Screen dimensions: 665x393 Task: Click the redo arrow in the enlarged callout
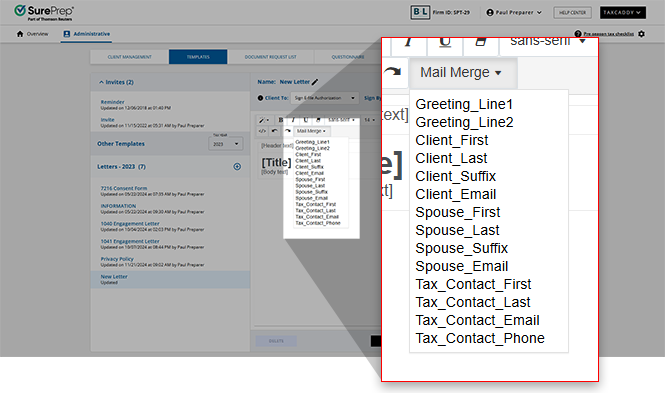[x=393, y=72]
